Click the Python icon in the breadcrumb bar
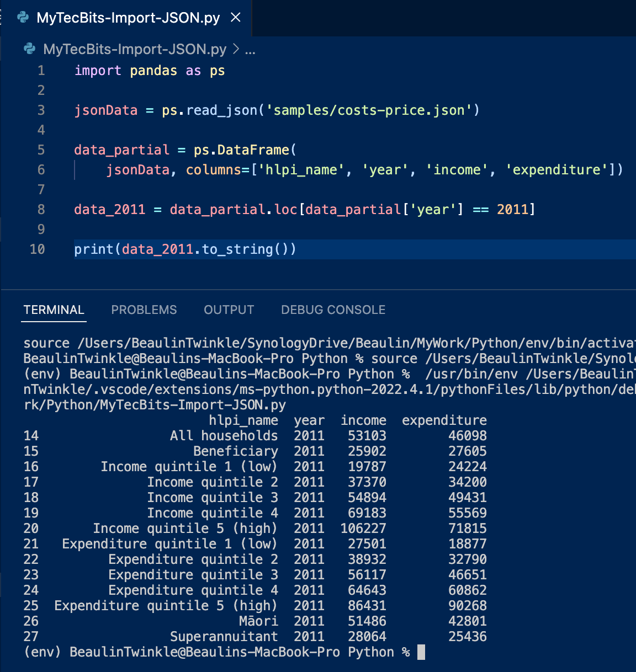636x672 pixels. [30, 49]
